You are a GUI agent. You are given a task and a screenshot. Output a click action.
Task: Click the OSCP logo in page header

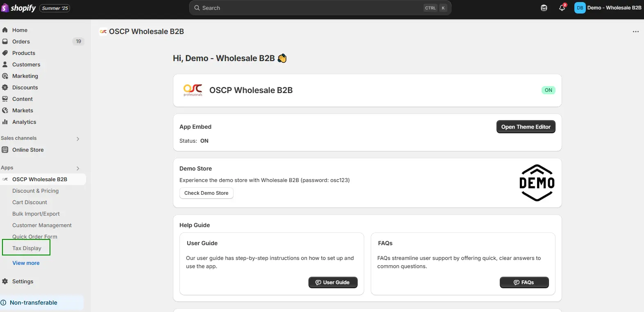103,32
